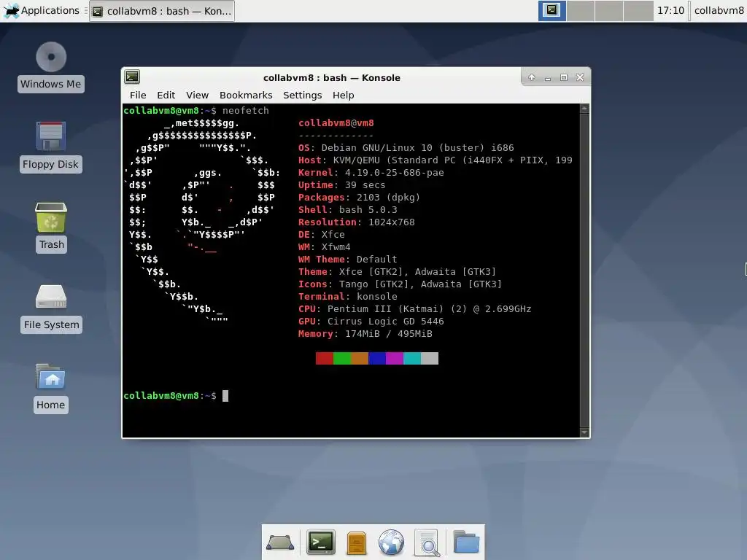The width and height of the screenshot is (747, 560).
Task: Select workspace 1 in the workspace switcher
Action: pyautogui.click(x=552, y=10)
